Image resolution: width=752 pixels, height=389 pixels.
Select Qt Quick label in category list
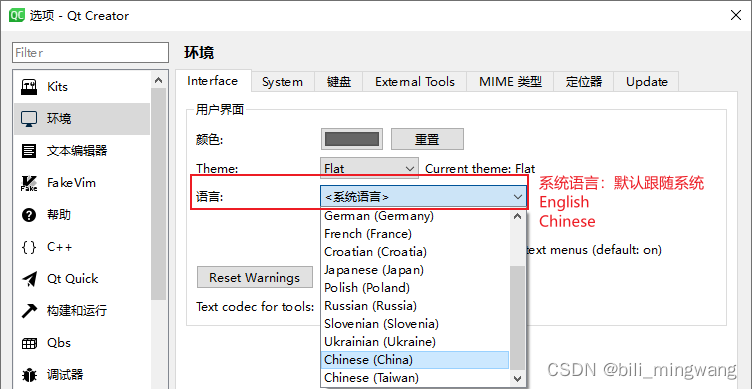tap(72, 279)
